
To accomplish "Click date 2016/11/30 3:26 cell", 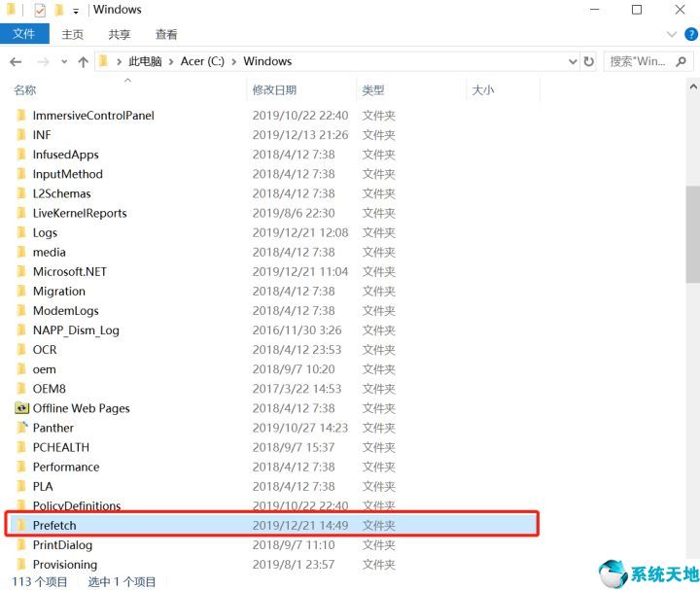I will [297, 330].
